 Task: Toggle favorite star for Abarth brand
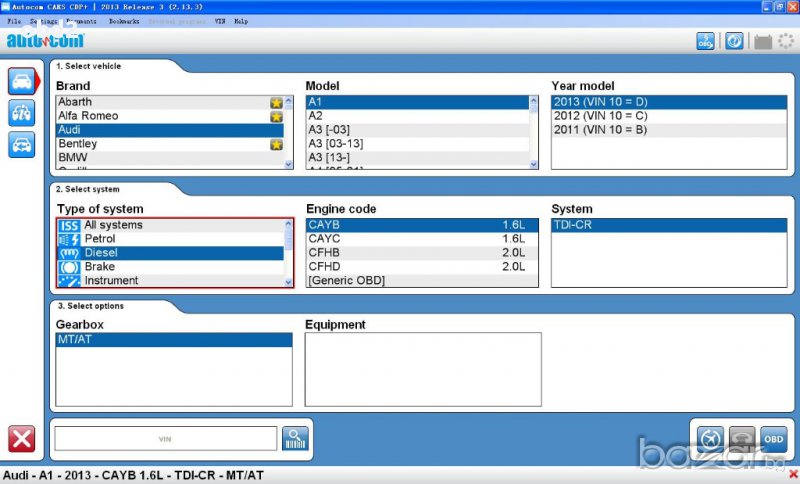pyautogui.click(x=276, y=102)
